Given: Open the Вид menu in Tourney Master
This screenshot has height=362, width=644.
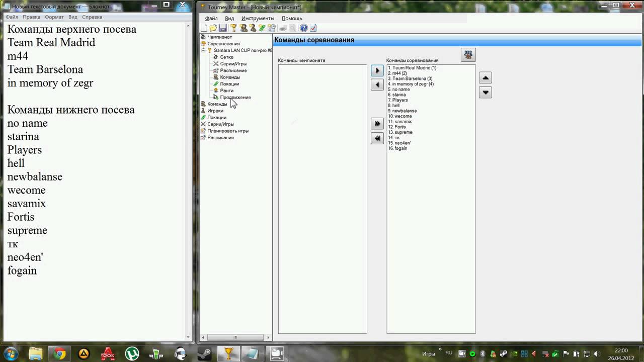Looking at the screenshot, I should click(229, 19).
